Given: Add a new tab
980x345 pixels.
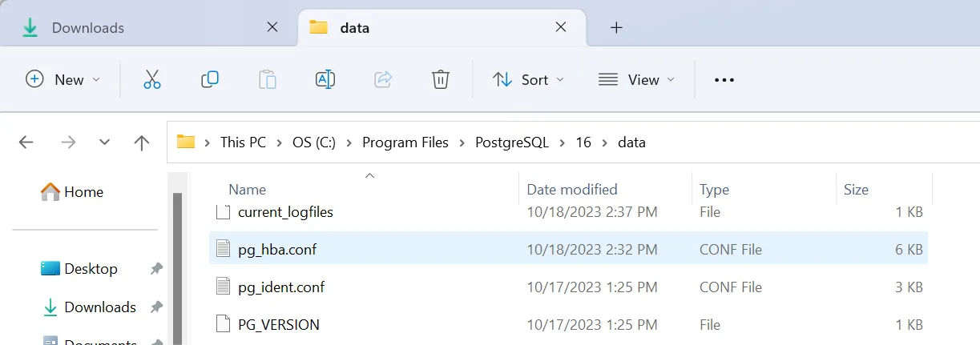Looking at the screenshot, I should coord(616,27).
